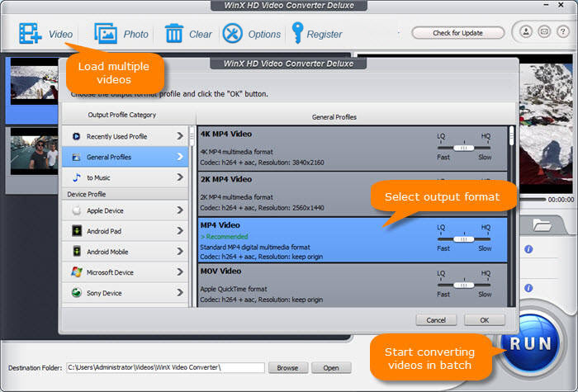Screen dimensions: 578x392
Task: Minimize the WinX main window
Action: point(547,5)
